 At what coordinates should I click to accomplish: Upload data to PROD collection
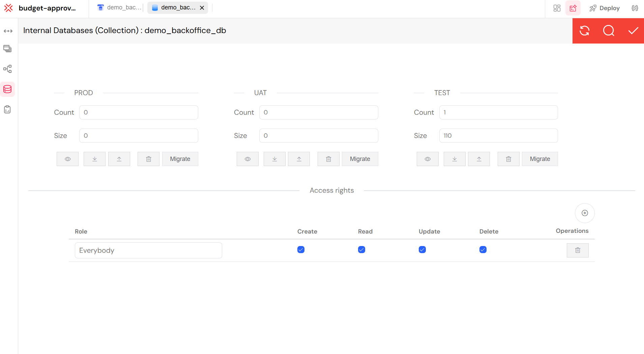pos(119,159)
